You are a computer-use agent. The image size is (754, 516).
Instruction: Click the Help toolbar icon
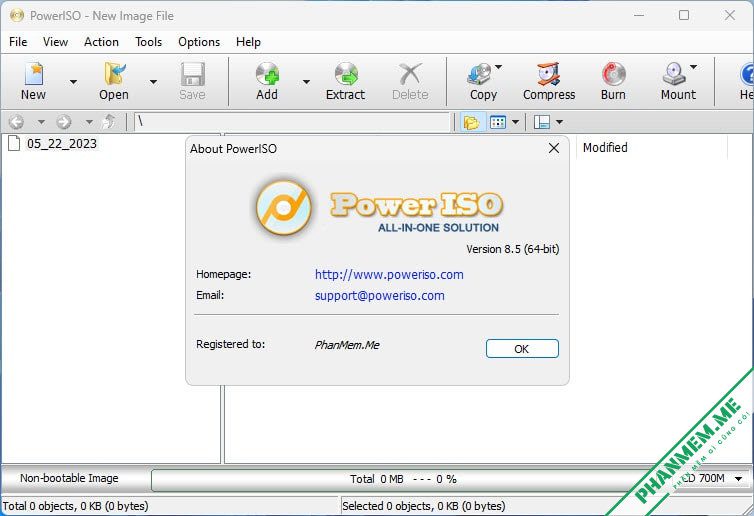747,75
